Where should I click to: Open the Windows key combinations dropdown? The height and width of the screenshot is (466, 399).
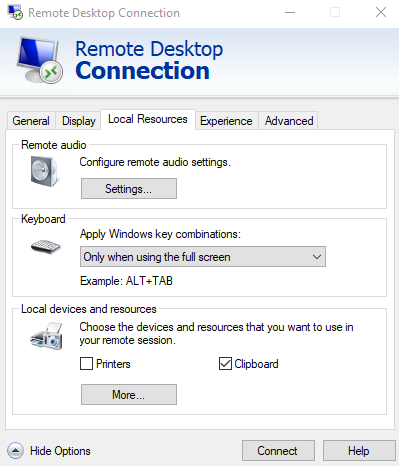203,257
